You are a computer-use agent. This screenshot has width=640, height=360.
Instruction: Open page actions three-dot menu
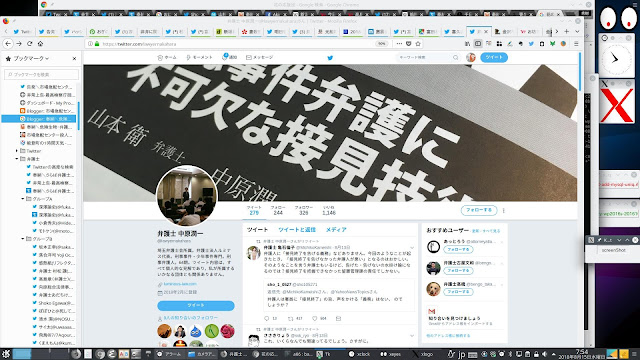(x=399, y=44)
